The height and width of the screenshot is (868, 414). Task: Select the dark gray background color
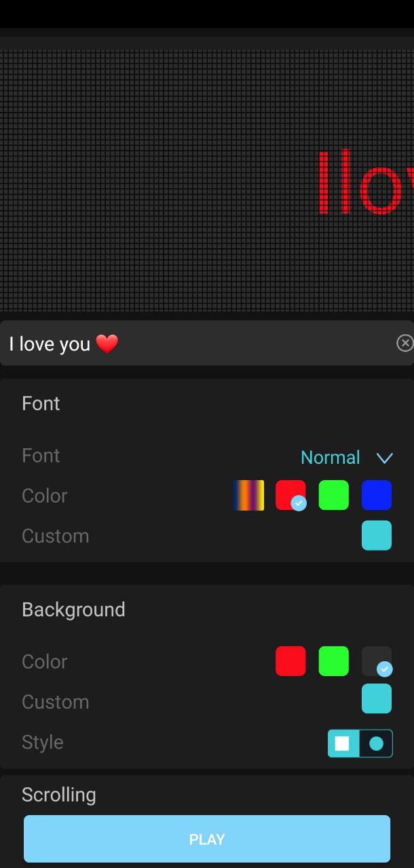pos(377,661)
